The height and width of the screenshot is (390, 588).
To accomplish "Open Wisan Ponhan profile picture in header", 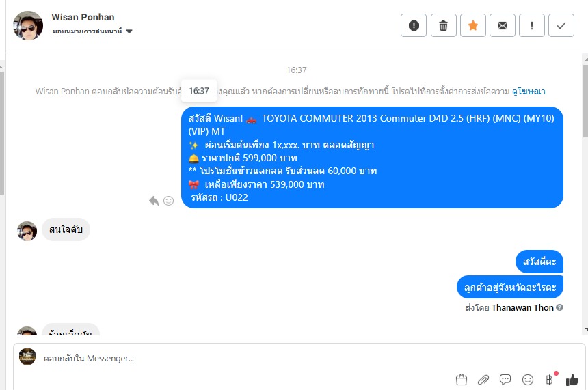I will coord(28,25).
